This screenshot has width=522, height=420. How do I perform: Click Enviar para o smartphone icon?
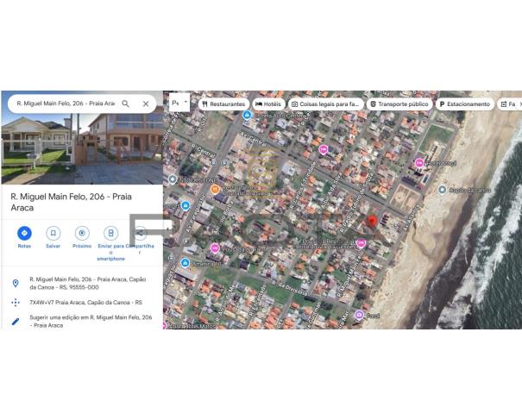tap(110, 233)
